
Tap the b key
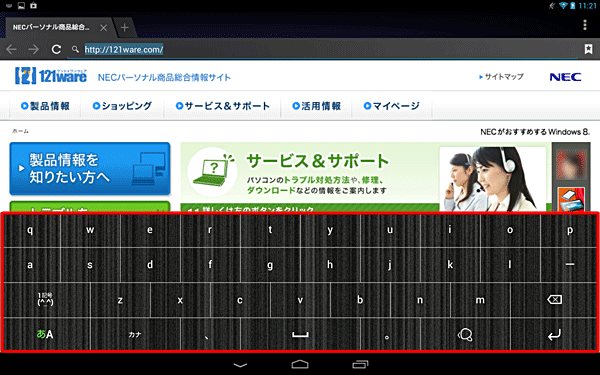(x=360, y=300)
